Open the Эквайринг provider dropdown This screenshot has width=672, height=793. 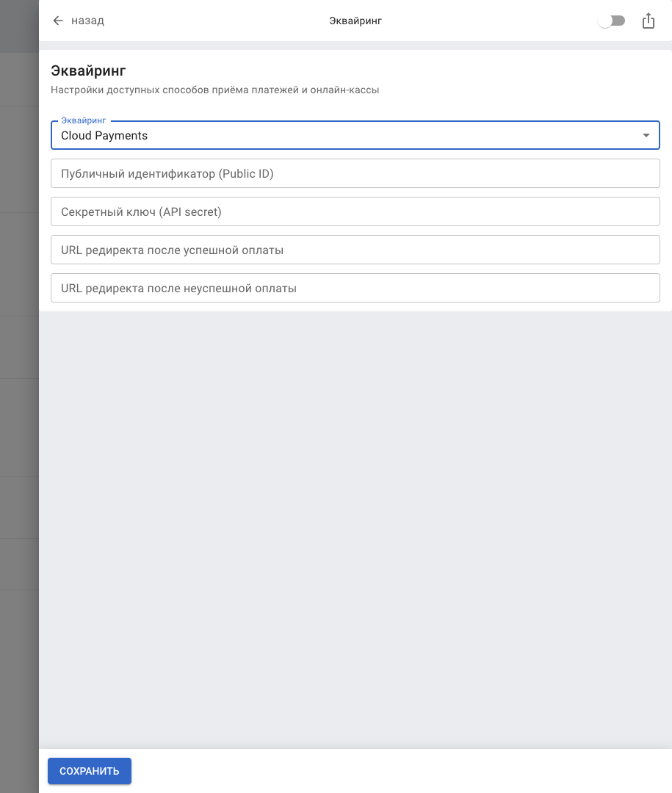(x=355, y=135)
